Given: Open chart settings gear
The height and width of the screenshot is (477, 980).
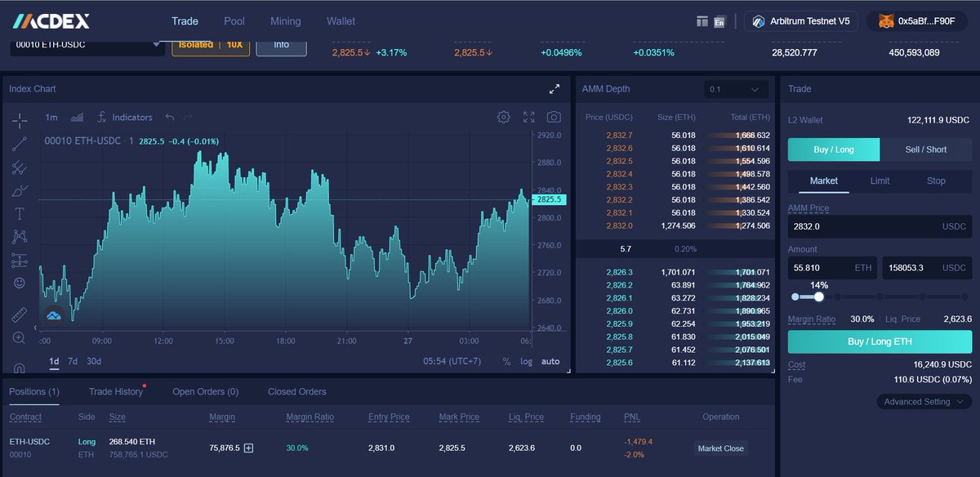Looking at the screenshot, I should coord(504,117).
